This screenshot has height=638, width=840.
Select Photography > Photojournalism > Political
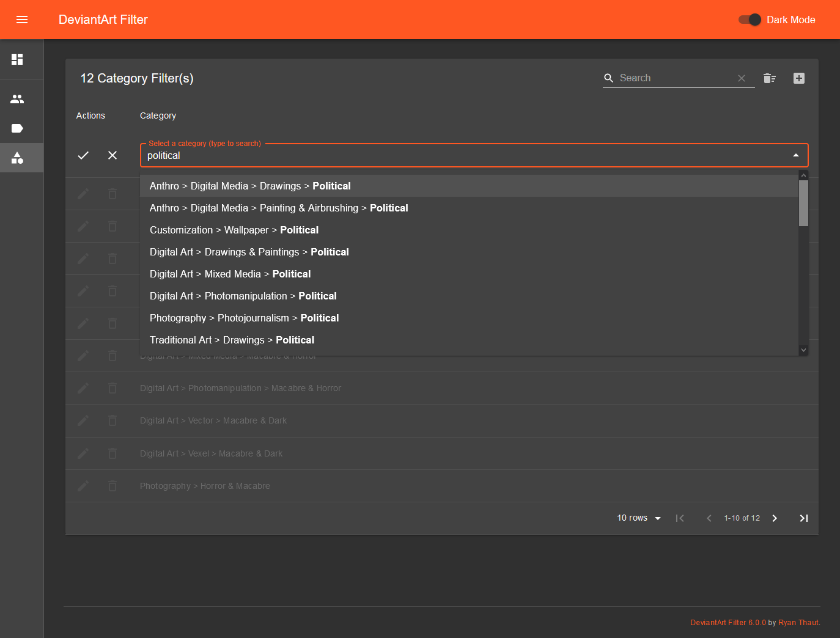point(469,318)
